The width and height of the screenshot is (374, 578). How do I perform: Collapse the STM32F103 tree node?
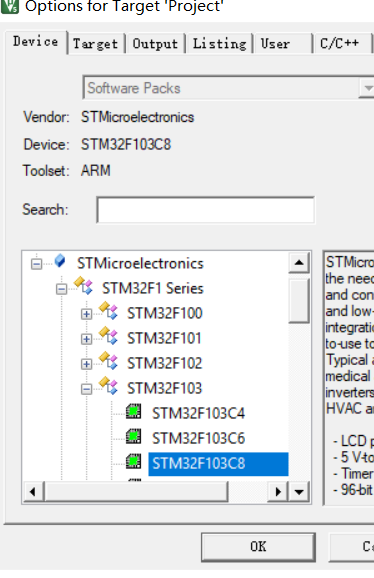[86, 389]
